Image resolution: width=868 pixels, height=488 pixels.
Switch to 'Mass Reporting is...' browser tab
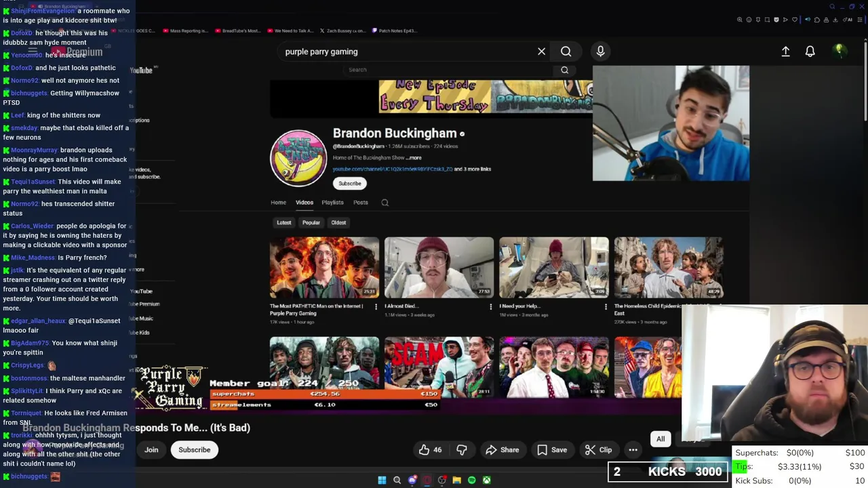coord(184,30)
